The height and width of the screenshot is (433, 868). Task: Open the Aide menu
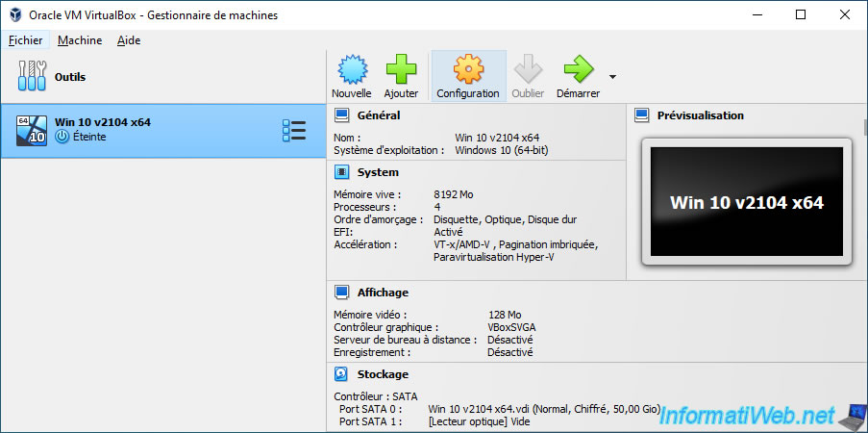[x=129, y=40]
